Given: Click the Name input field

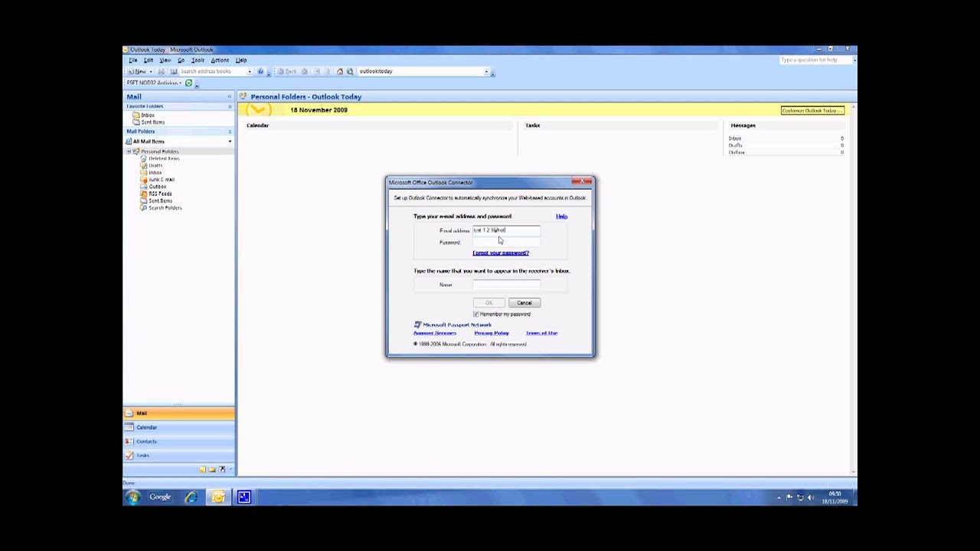Looking at the screenshot, I should click(506, 285).
